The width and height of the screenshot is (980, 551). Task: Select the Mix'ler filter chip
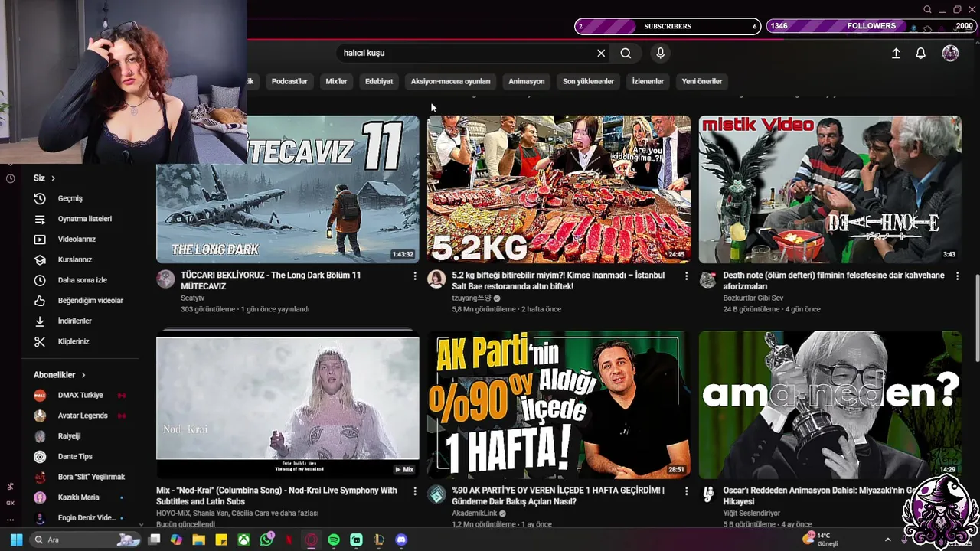click(336, 81)
